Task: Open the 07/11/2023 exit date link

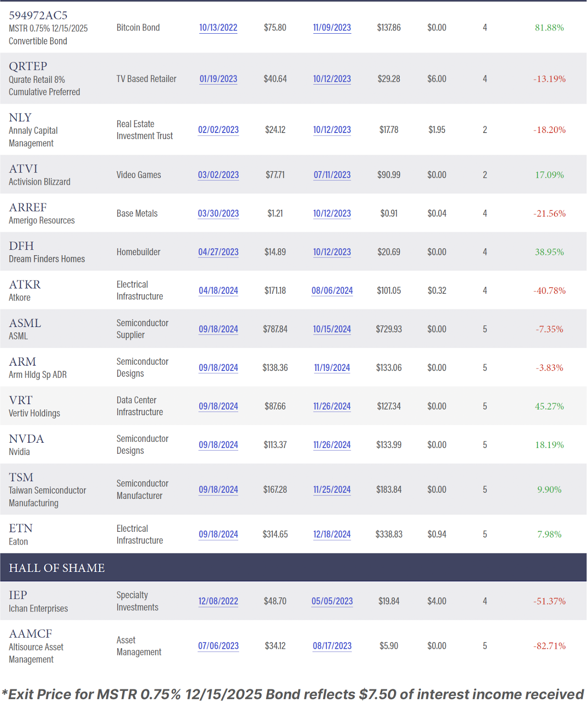Action: (332, 175)
